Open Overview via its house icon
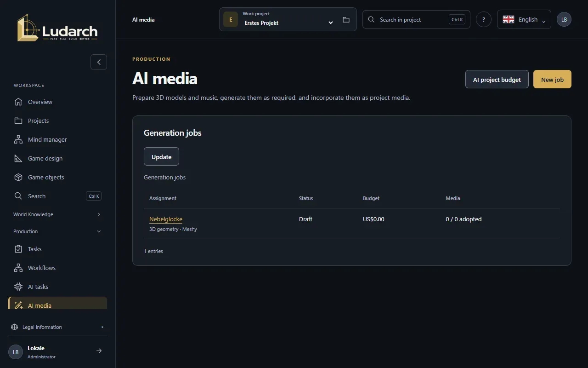The width and height of the screenshot is (588, 368). pyautogui.click(x=18, y=102)
